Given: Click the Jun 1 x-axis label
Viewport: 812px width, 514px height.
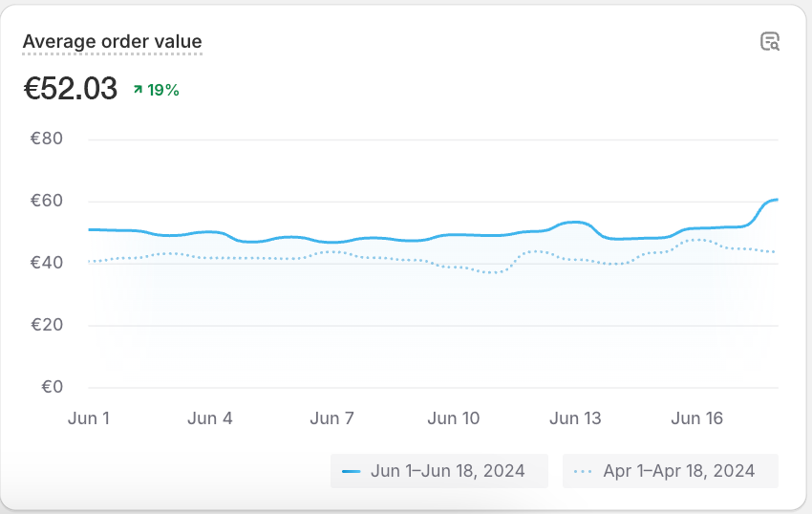Looking at the screenshot, I should click(89, 418).
